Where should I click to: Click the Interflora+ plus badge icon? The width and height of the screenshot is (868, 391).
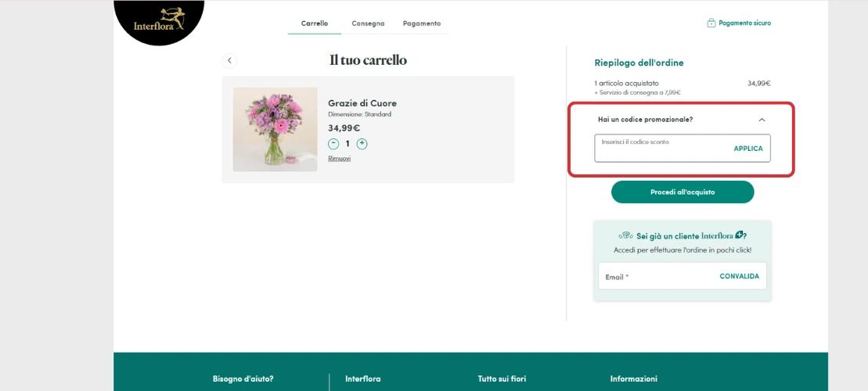point(739,235)
